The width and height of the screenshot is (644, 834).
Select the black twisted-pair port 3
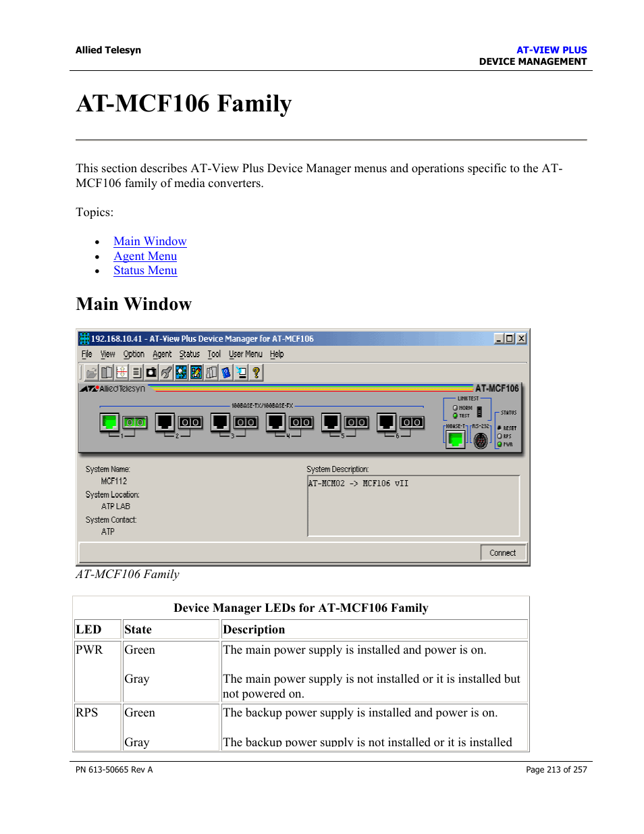(x=220, y=423)
